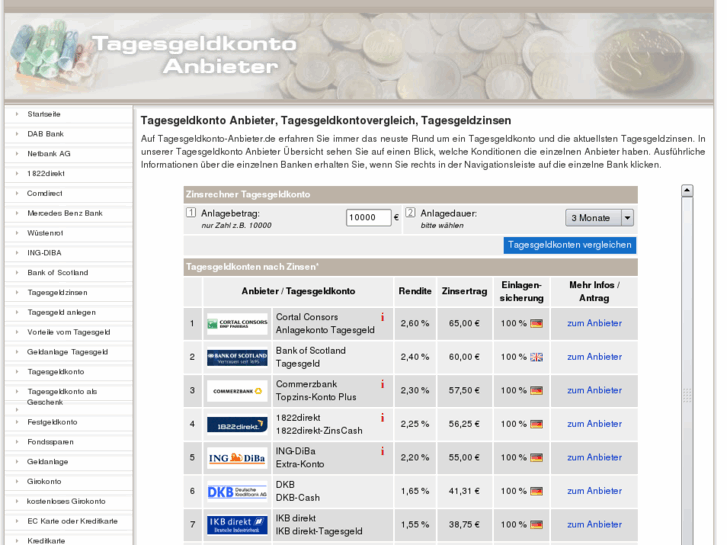Click red info icon for Commerzbank
Viewport: 727px width, 545px height.
(383, 384)
